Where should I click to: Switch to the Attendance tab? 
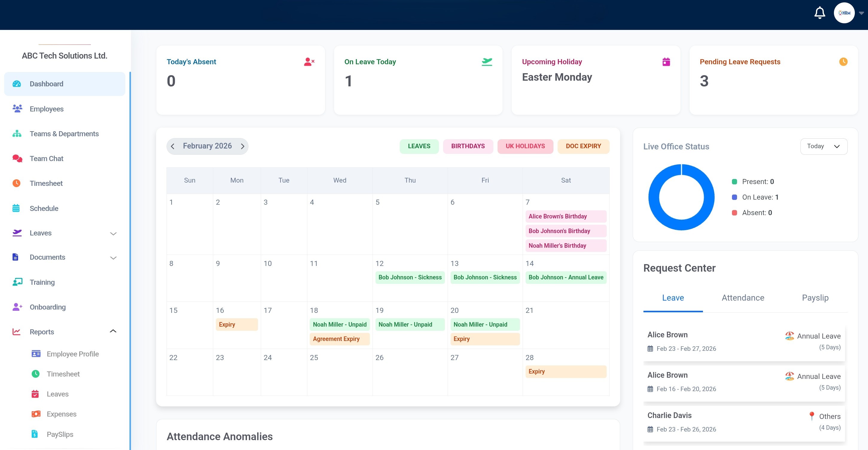743,298
